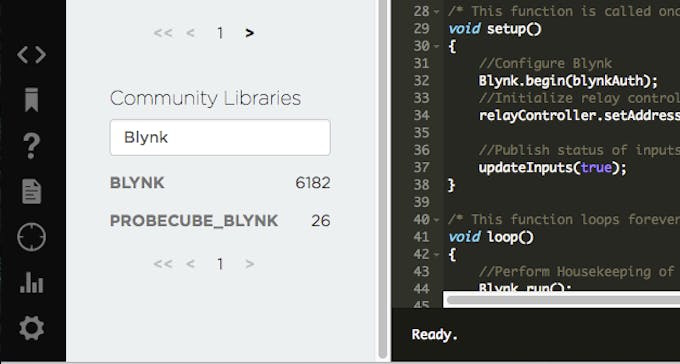Click the 6182 count next to BLYNK
The height and width of the screenshot is (364, 680).
click(x=313, y=183)
